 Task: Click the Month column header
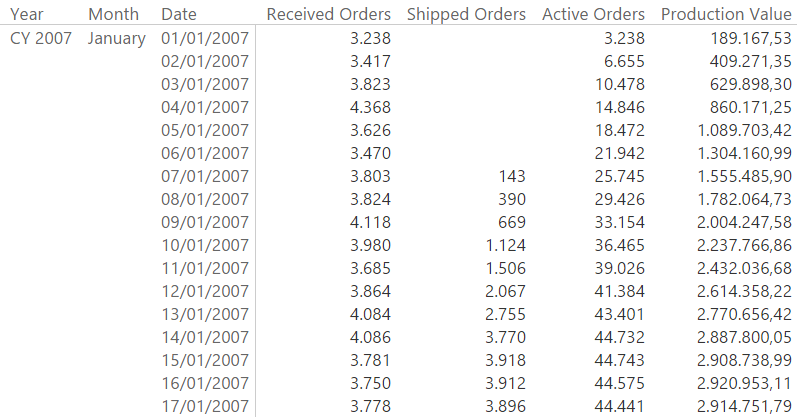point(113,14)
